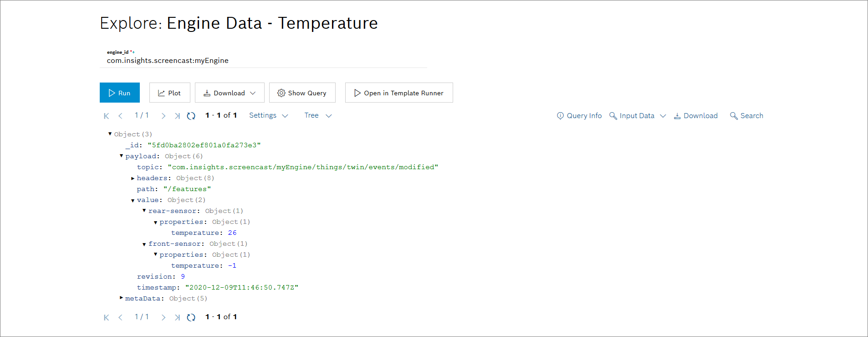Go to first page in top pagination
Image resolution: width=868 pixels, height=337 pixels.
pyautogui.click(x=107, y=116)
